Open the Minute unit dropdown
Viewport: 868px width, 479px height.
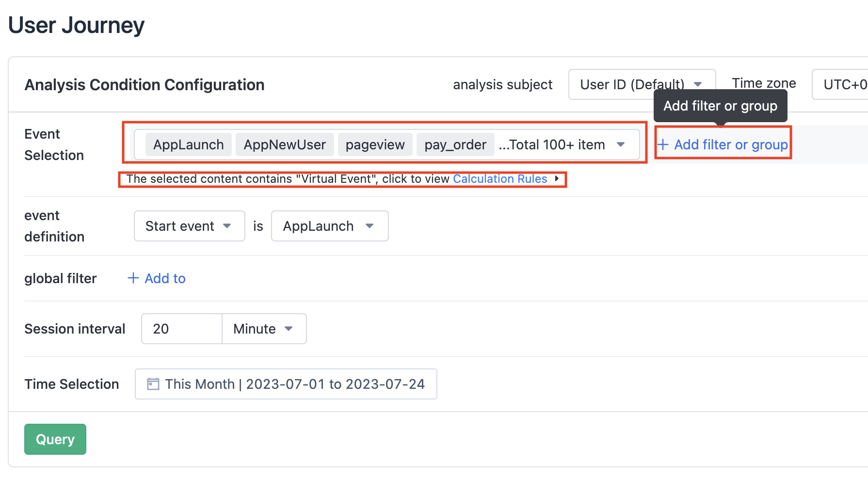(x=264, y=328)
